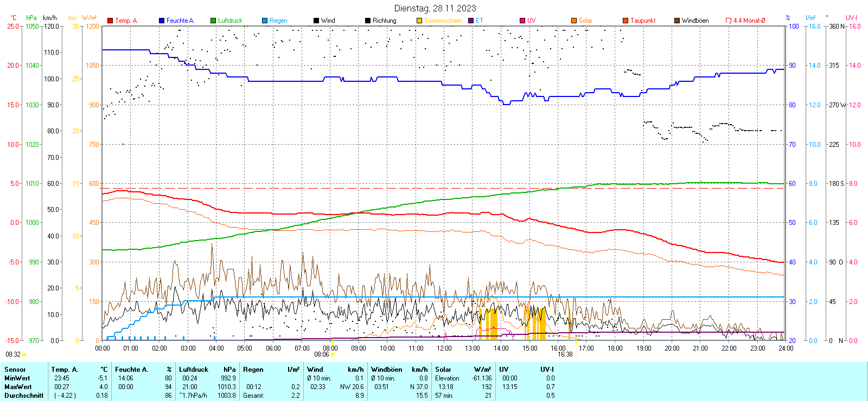
Task: Click the magenta UV legend square
Action: point(522,21)
